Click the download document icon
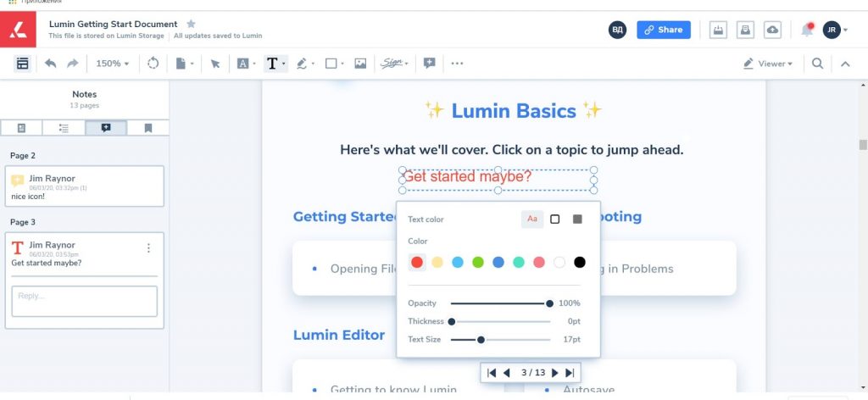This screenshot has height=400, width=868. point(718,30)
